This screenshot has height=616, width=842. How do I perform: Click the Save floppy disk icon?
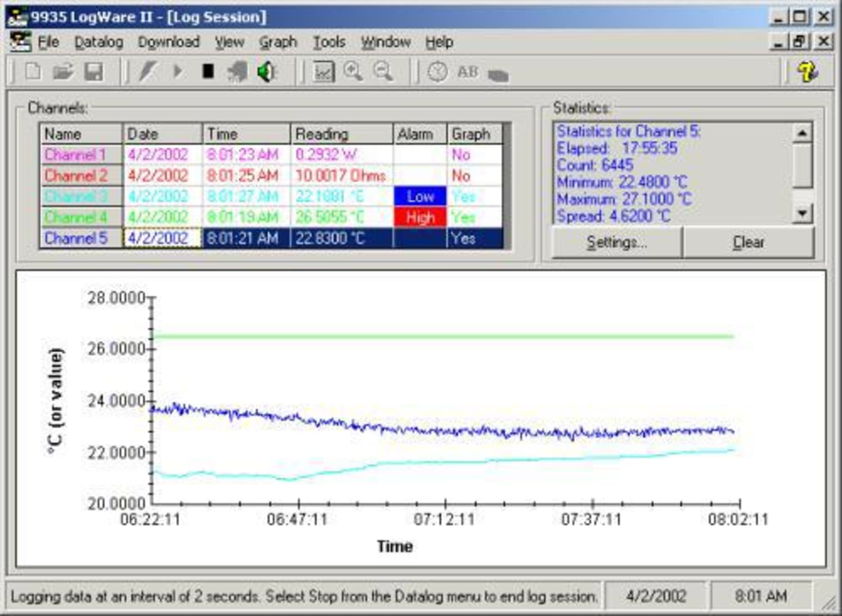point(94,72)
